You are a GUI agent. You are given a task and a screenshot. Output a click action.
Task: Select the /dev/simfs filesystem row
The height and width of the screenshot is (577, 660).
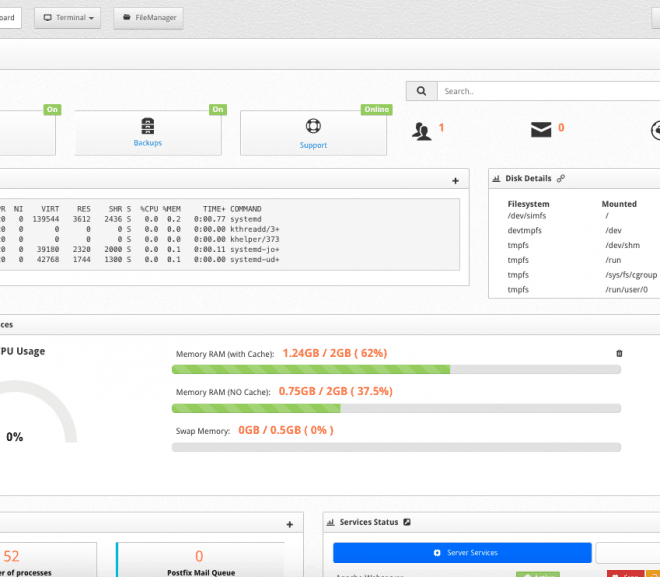click(x=581, y=215)
